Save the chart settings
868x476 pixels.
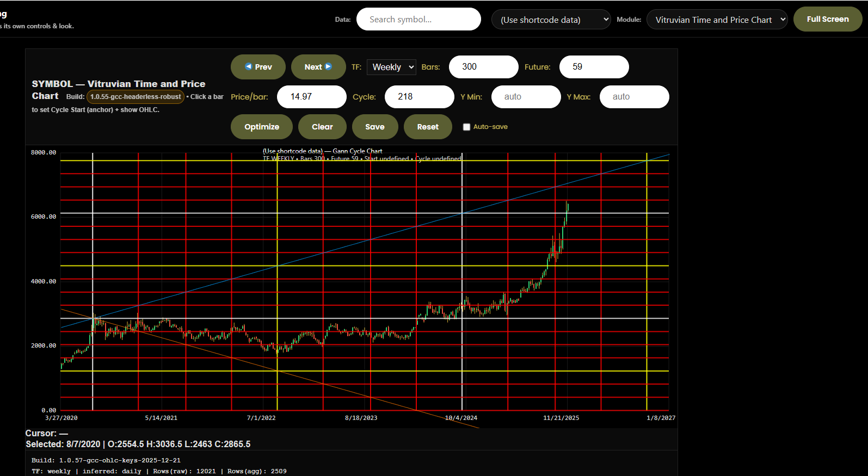tap(374, 127)
